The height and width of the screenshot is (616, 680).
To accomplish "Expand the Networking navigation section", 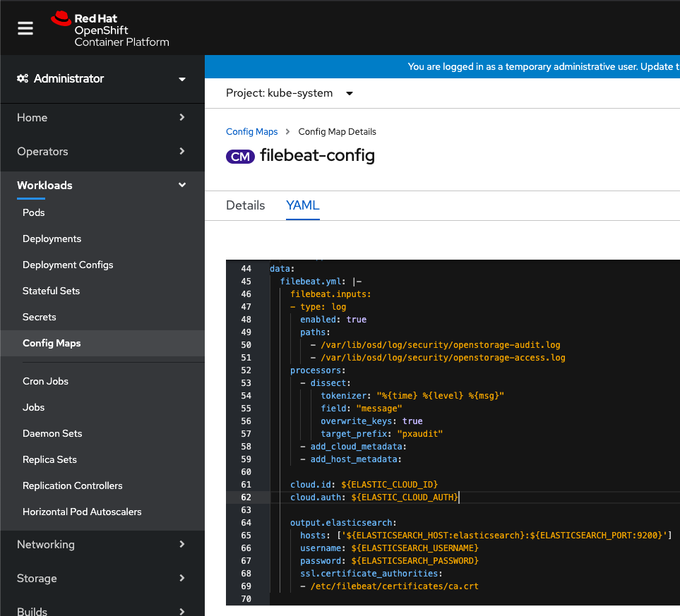I will [x=102, y=545].
